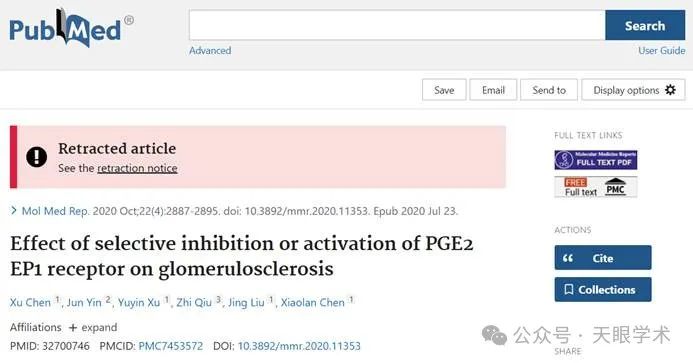Open the Molecular Medicine Reports full text PDF
This screenshot has height=363, width=693.
coord(595,160)
